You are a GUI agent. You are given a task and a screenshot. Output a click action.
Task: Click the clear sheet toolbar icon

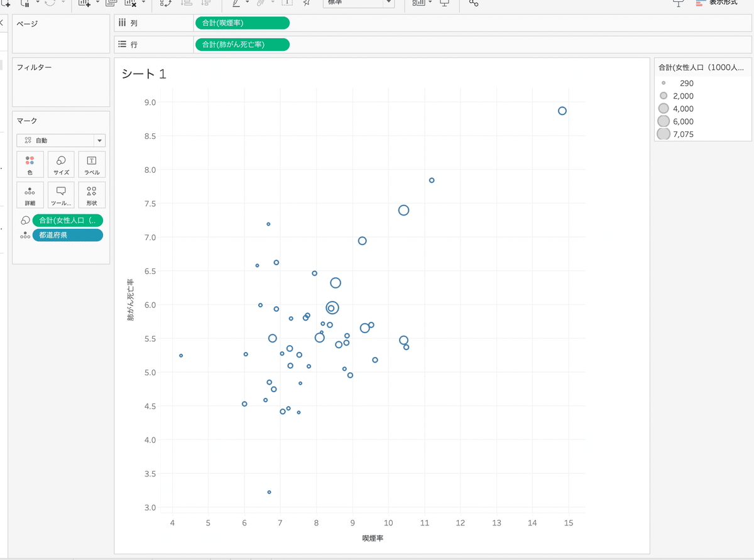point(131,3)
